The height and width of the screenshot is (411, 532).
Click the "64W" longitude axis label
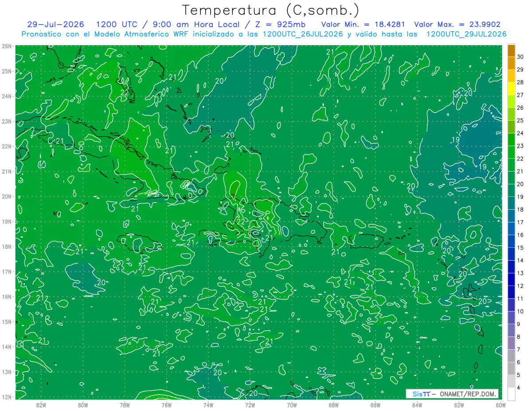pyautogui.click(x=417, y=405)
